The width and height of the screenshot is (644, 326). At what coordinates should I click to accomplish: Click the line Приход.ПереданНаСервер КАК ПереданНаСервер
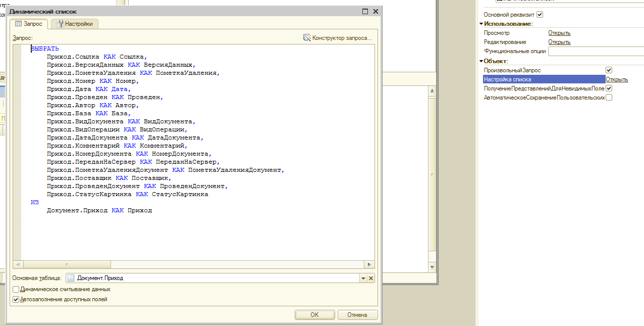coord(133,162)
